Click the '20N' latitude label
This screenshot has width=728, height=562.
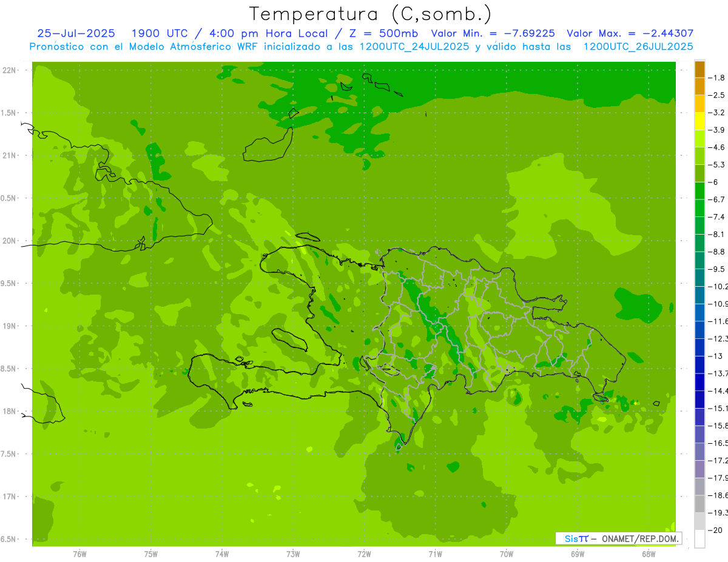point(9,241)
